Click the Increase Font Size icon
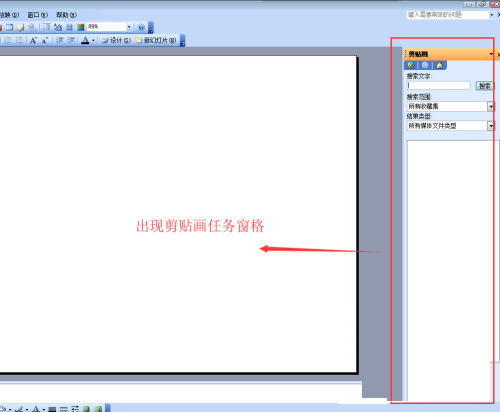 tap(33, 40)
